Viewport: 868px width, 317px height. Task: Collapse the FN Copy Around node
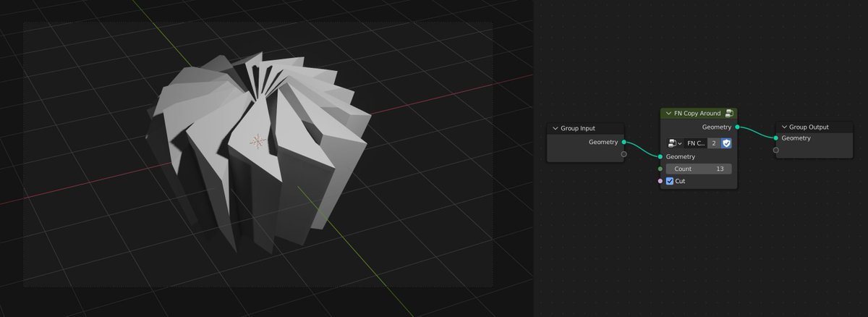pyautogui.click(x=668, y=114)
